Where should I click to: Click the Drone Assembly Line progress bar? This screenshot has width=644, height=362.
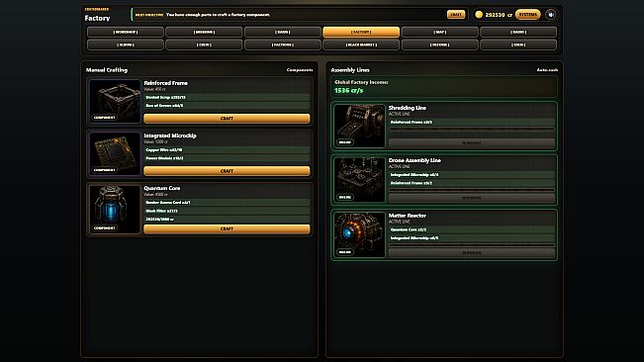coord(472,190)
